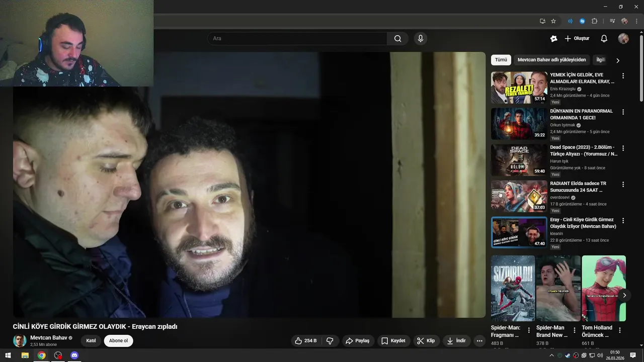Open Spider-Man Brand New short
This screenshot has height=362, width=644.
558,289
